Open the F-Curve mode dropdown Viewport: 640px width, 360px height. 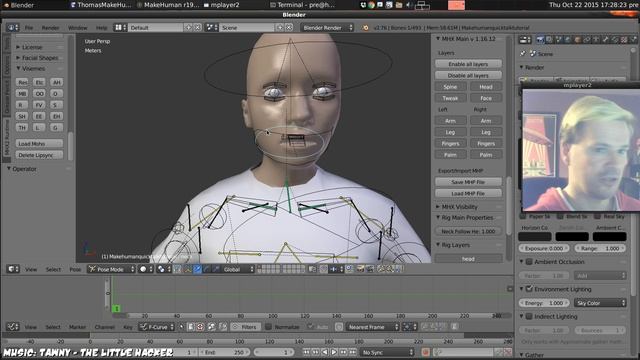click(x=157, y=327)
